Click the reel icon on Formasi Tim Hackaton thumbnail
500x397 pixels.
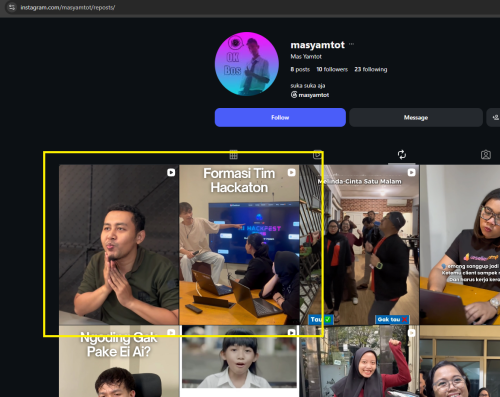coord(292,172)
